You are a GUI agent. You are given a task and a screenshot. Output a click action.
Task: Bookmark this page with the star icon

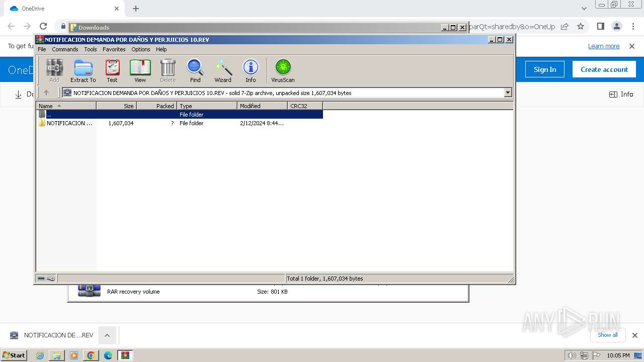pyautogui.click(x=581, y=26)
